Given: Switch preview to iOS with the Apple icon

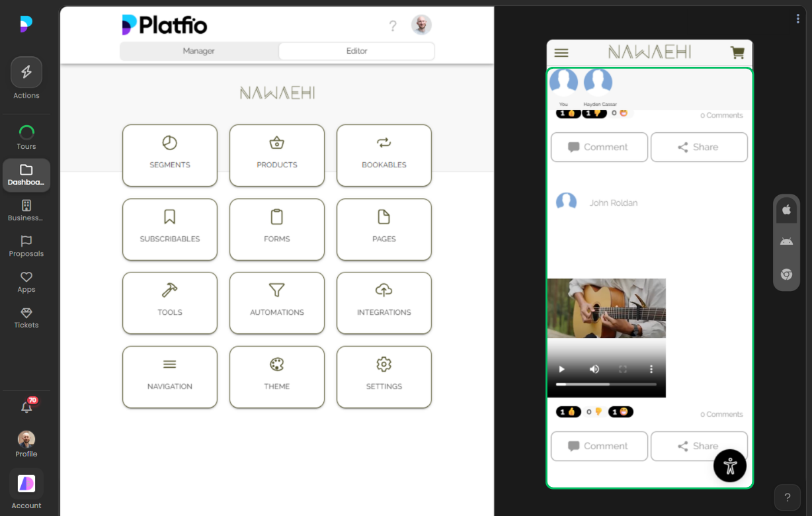Looking at the screenshot, I should [786, 210].
